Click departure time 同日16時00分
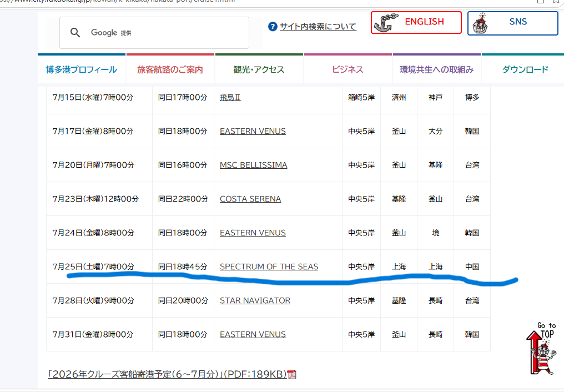Screen dimensions: 564x392 point(183,165)
